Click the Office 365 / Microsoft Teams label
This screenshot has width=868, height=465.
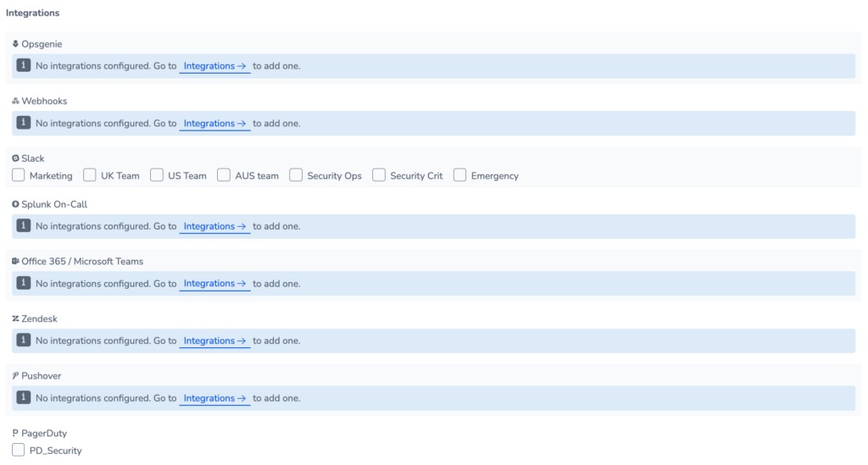coord(82,262)
